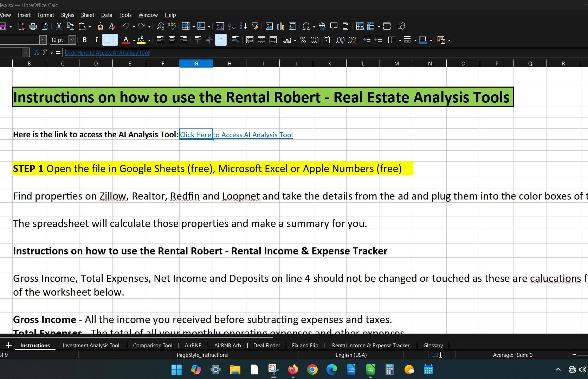Insert a chart using toolbar icon
This screenshot has width=588, height=379.
280,26
